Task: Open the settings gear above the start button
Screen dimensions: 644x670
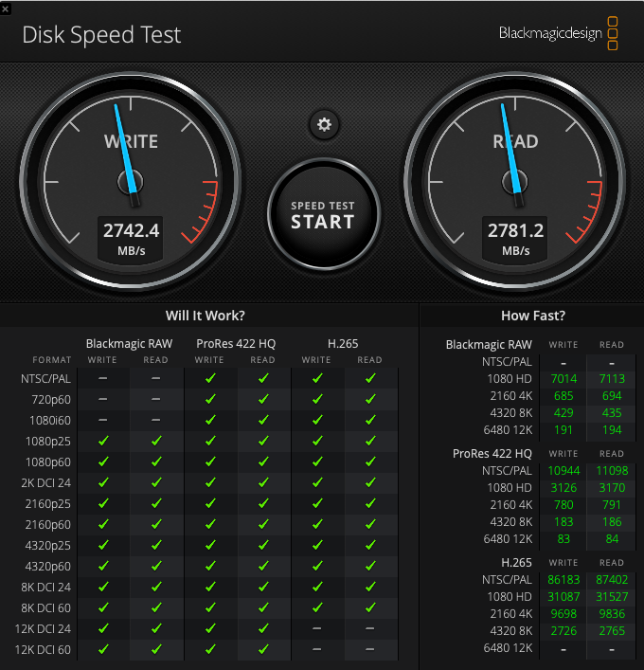Action: coord(324,124)
